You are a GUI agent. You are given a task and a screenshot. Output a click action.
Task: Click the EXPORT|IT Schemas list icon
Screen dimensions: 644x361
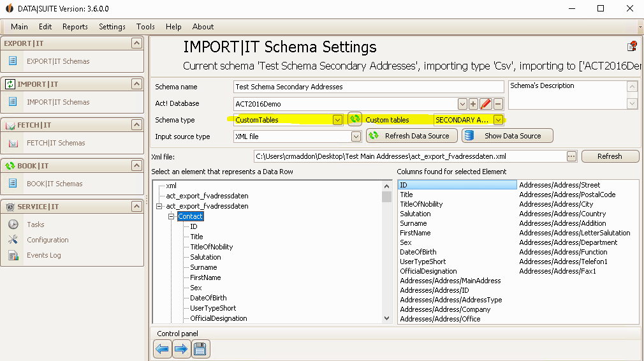(13, 61)
